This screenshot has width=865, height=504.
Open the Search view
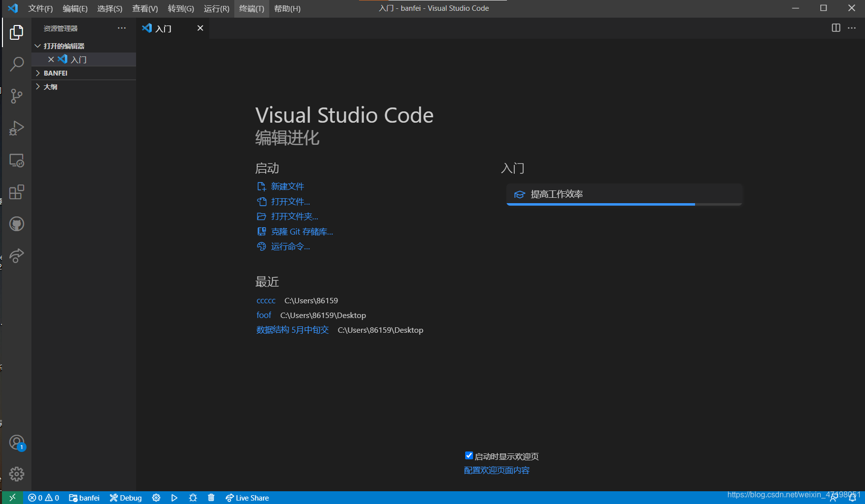click(x=17, y=64)
